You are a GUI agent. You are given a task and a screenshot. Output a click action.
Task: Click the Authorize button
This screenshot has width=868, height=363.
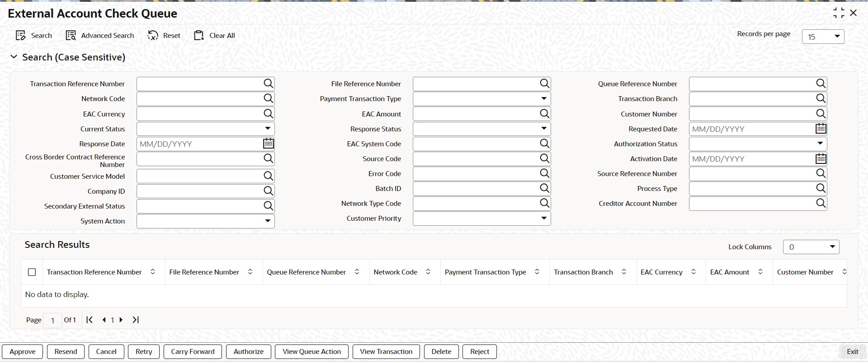249,352
